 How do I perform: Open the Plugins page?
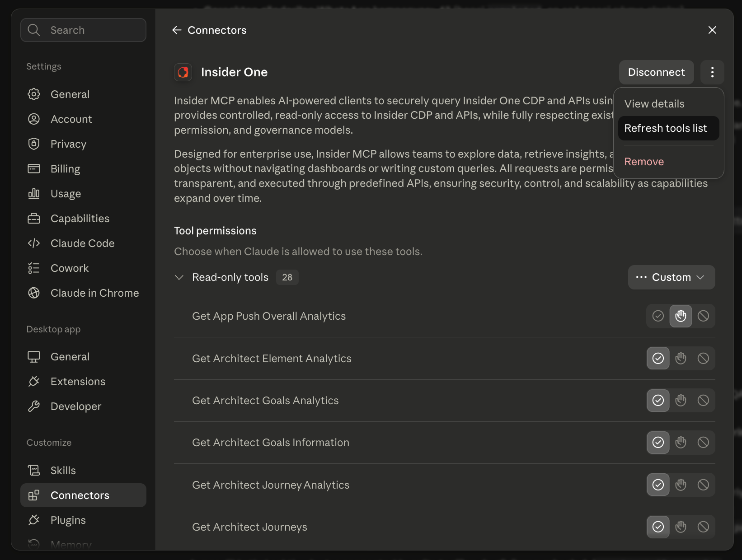pyautogui.click(x=83, y=520)
